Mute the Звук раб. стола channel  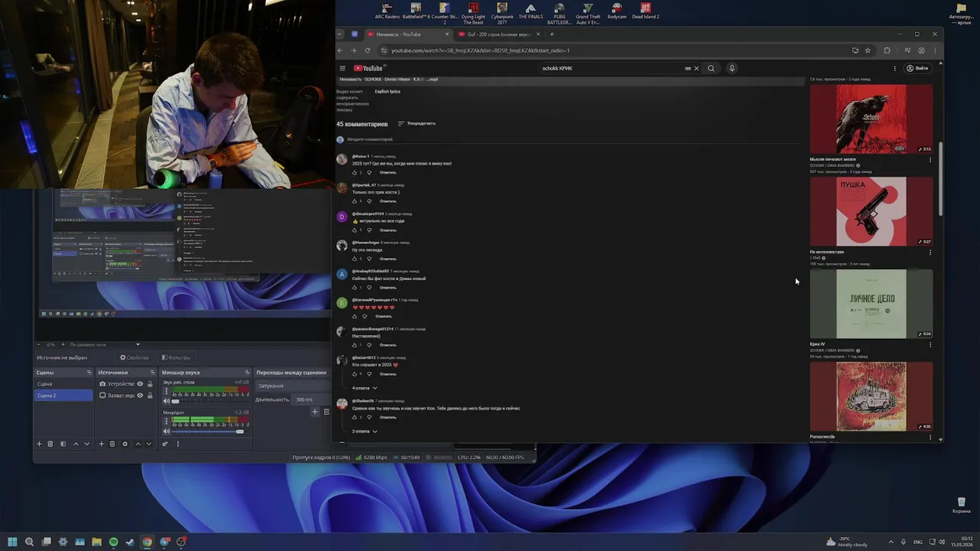[x=166, y=401]
